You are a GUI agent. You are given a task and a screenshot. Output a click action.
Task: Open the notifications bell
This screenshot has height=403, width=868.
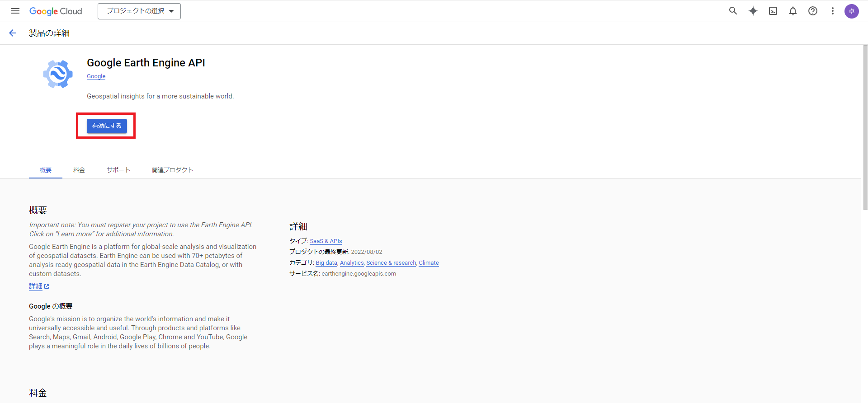pyautogui.click(x=793, y=11)
